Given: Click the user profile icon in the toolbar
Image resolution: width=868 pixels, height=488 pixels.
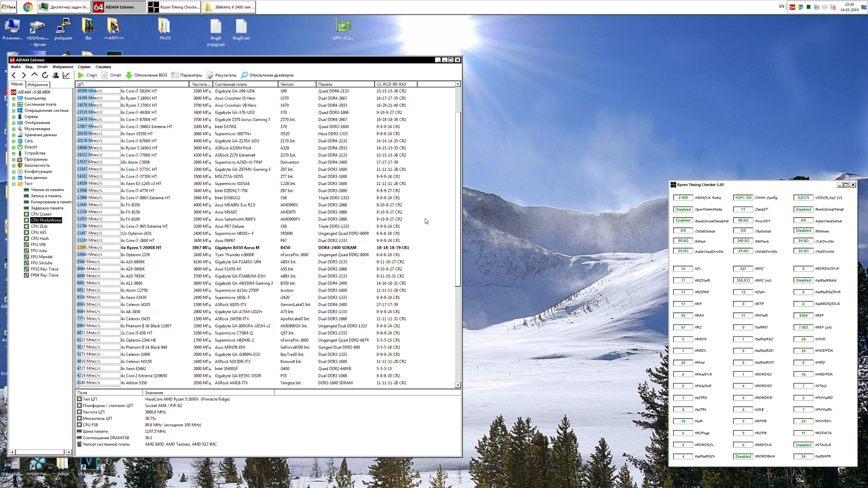Looking at the screenshot, I should coord(56,75).
